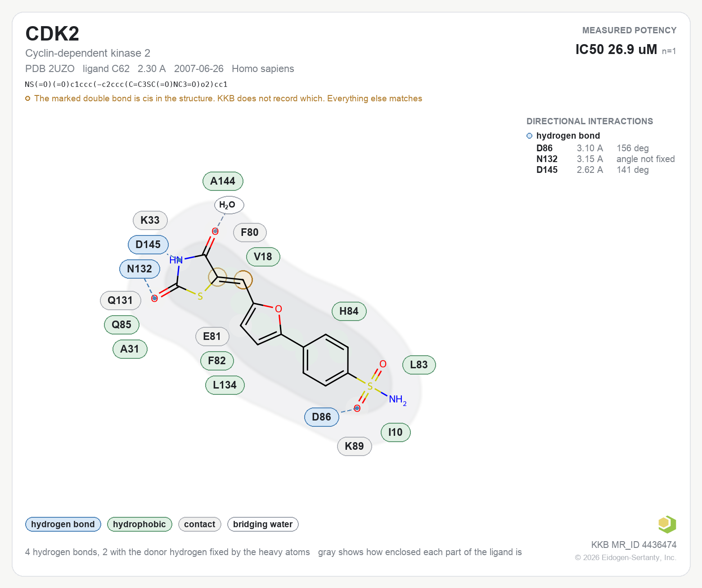Click residue F80 contact label
Screen dimensions: 702x588
250,232
